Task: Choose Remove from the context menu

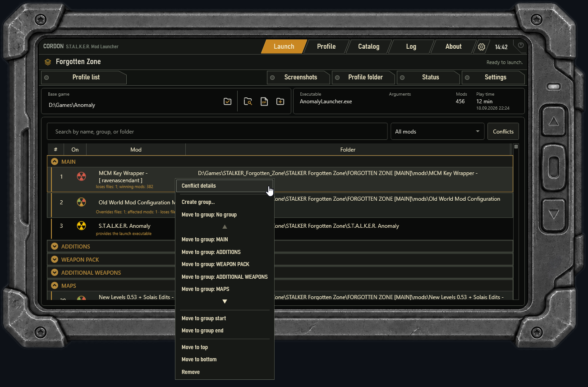Action: (x=225, y=372)
